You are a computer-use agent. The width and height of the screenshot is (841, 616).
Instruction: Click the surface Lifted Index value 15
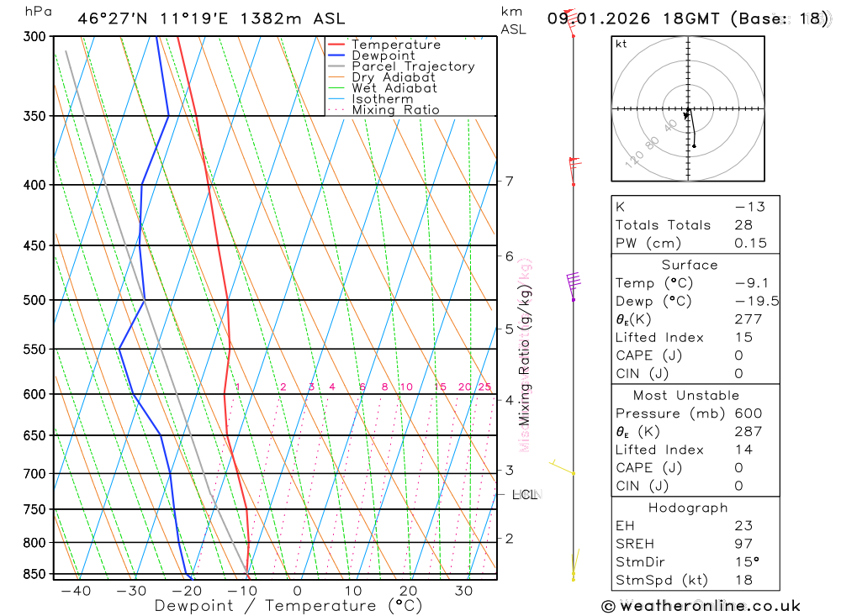(x=743, y=338)
